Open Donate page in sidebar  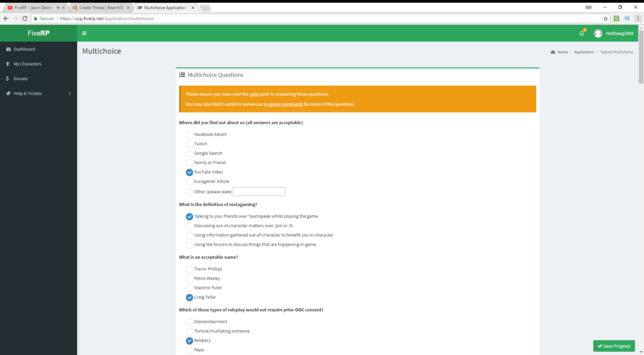coord(39,79)
